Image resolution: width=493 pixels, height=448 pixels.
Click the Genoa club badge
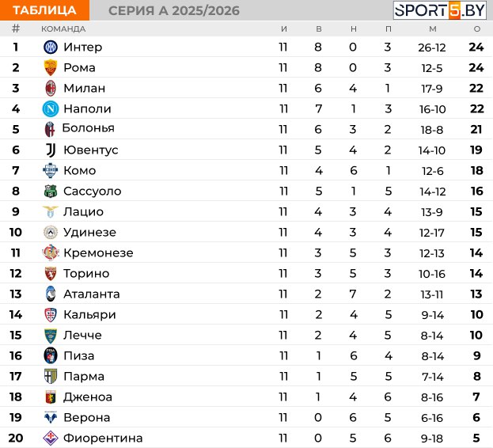(x=51, y=397)
